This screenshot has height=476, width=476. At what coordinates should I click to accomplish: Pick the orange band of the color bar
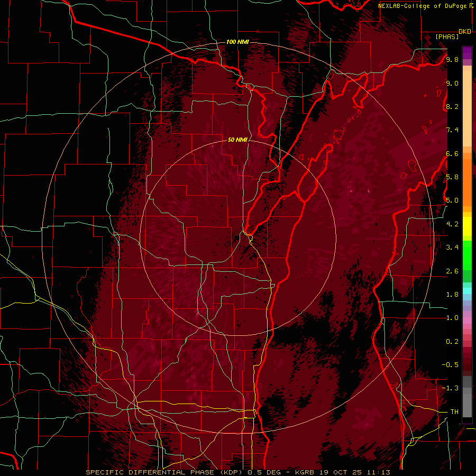(467, 182)
